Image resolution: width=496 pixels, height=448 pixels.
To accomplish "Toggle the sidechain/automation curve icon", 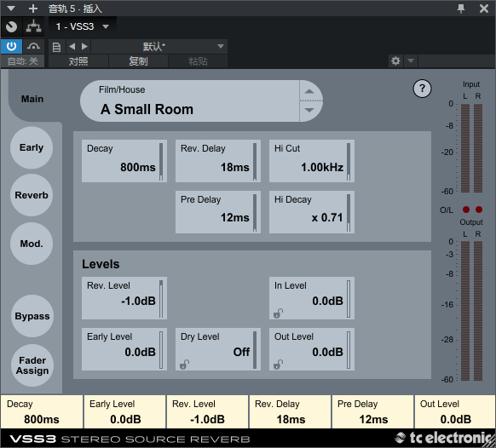I will [33, 47].
